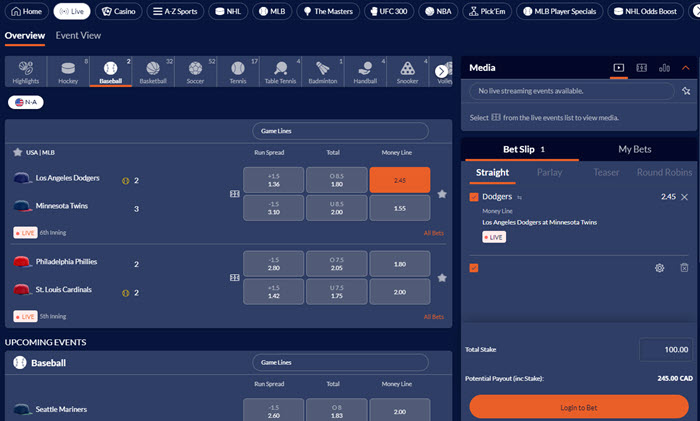Go to MLB shortcut
This screenshot has width=700, height=421.
coord(272,11)
